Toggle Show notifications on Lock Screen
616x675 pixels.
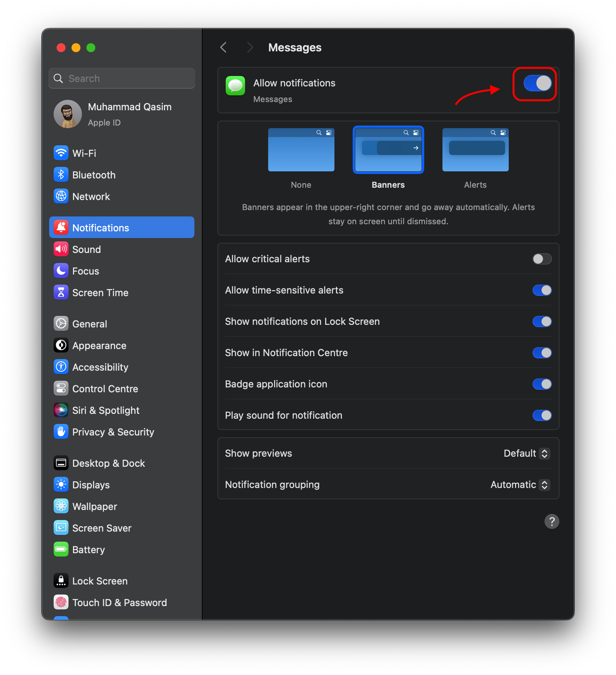pyautogui.click(x=542, y=321)
